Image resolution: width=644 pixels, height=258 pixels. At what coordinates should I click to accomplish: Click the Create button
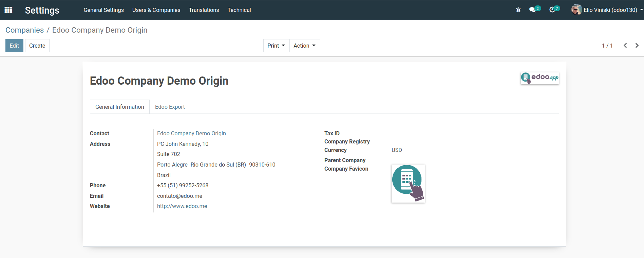point(37,46)
